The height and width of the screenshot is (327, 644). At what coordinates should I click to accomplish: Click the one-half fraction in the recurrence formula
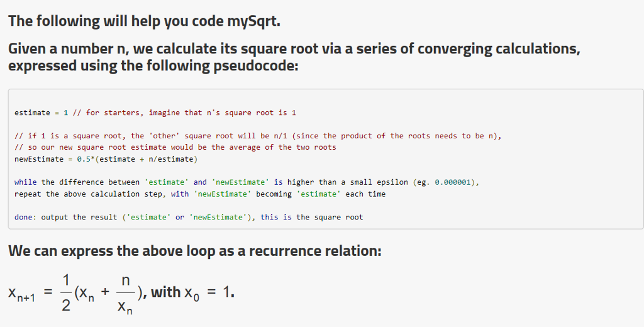65,293
